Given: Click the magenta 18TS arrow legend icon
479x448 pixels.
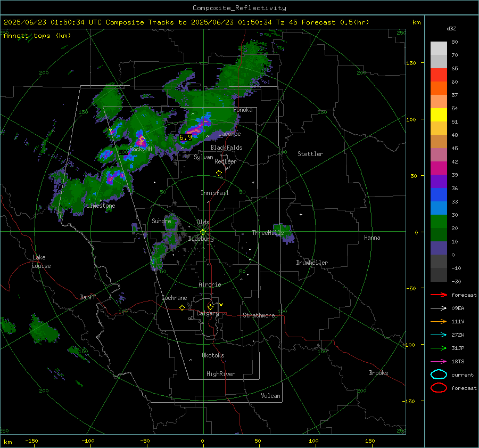Looking at the screenshot, I should pyautogui.click(x=439, y=362).
